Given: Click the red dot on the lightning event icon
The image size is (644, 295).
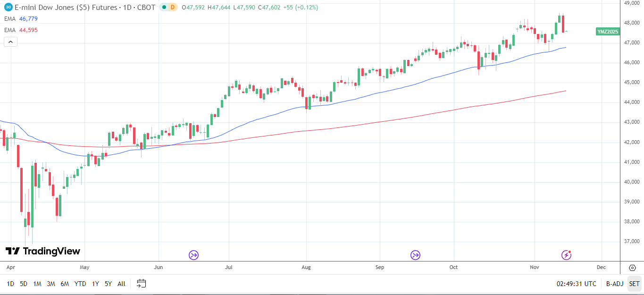Looking at the screenshot, I should click(x=569, y=252).
